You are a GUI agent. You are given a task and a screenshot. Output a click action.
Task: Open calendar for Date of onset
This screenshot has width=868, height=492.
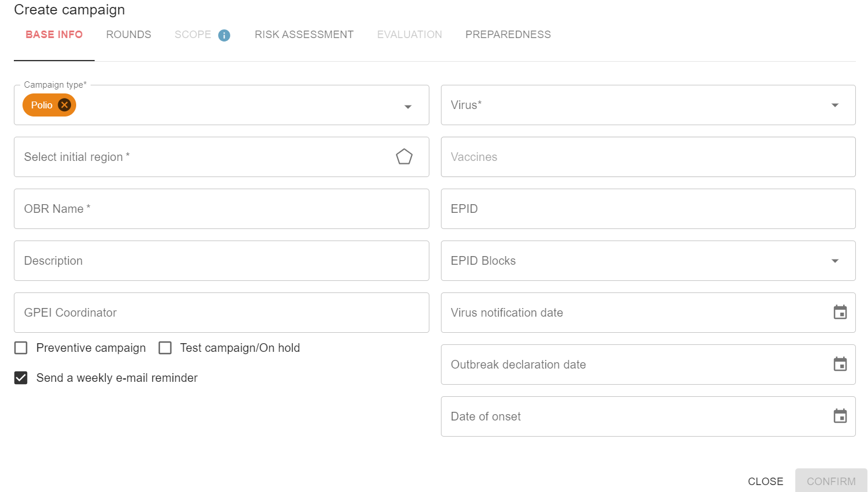(x=840, y=416)
